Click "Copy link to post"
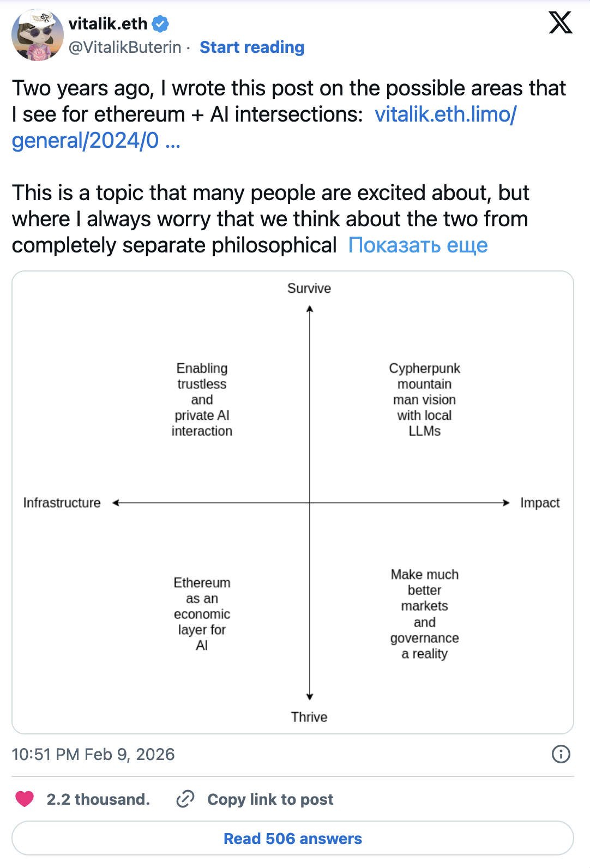This screenshot has height=868, width=590. pyautogui.click(x=269, y=799)
